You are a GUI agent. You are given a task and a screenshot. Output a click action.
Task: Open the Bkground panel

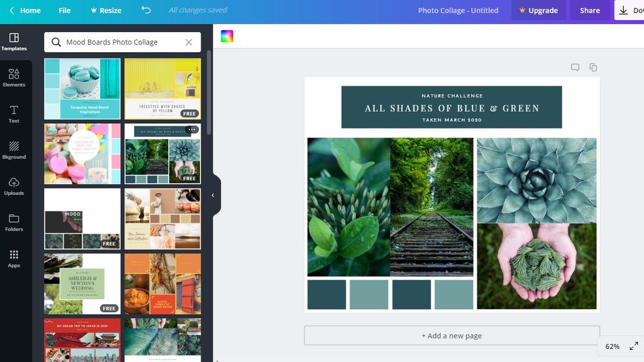click(14, 151)
